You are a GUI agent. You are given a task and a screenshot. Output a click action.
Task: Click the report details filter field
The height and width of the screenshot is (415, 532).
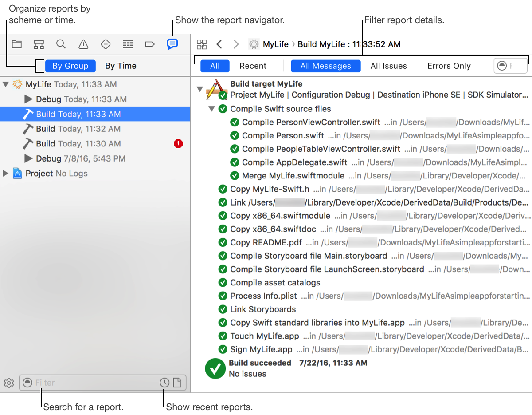[x=511, y=66]
